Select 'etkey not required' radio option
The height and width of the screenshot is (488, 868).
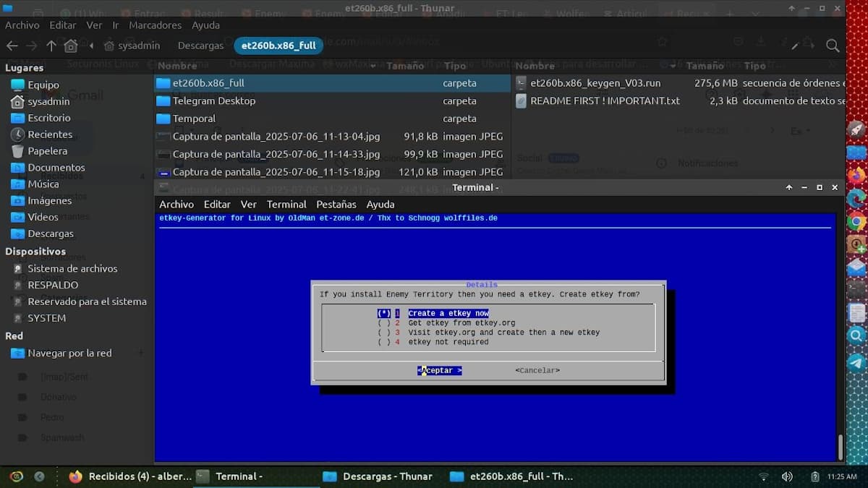pyautogui.click(x=433, y=342)
